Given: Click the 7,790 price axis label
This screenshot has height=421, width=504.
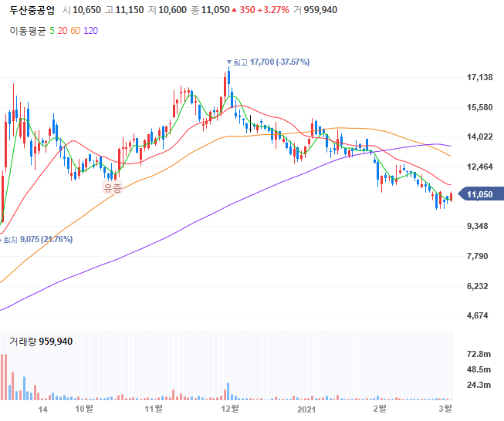Looking at the screenshot, I should point(477,256).
